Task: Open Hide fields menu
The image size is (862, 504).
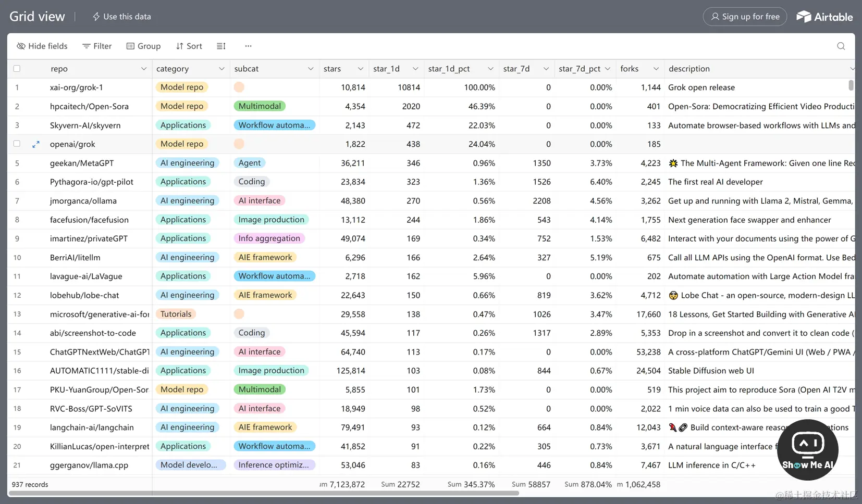Action: tap(42, 46)
